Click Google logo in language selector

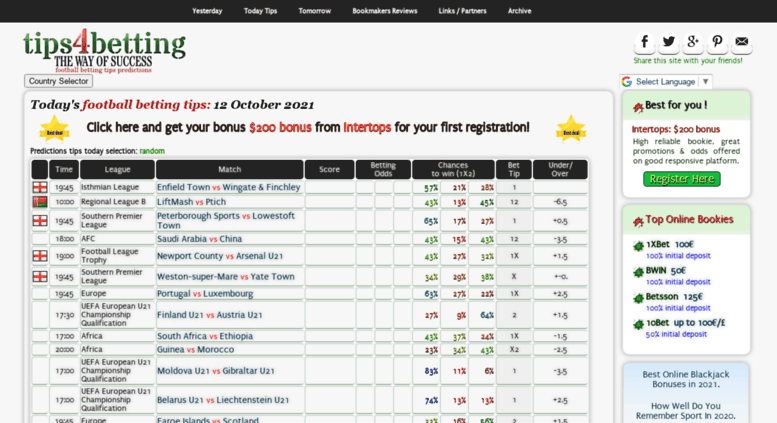coord(627,82)
